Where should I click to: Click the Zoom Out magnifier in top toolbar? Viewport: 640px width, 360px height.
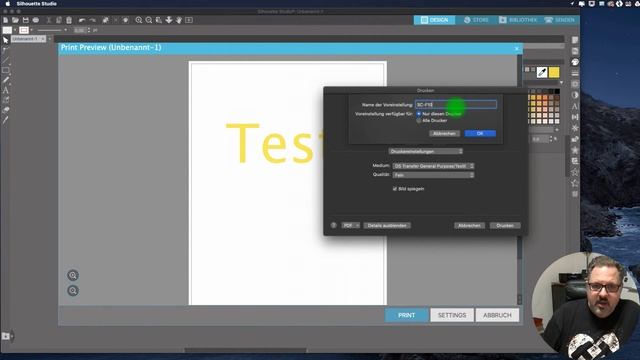coord(149,20)
